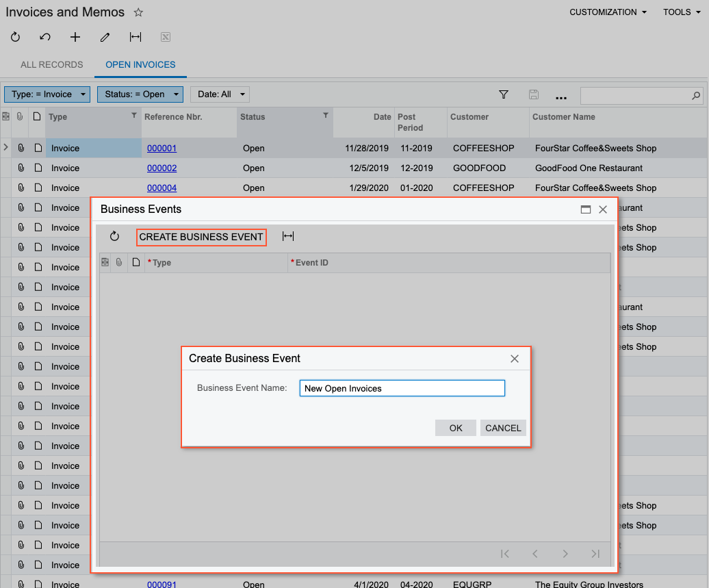
Task: Add a new record with plus icon
Action: coord(75,38)
